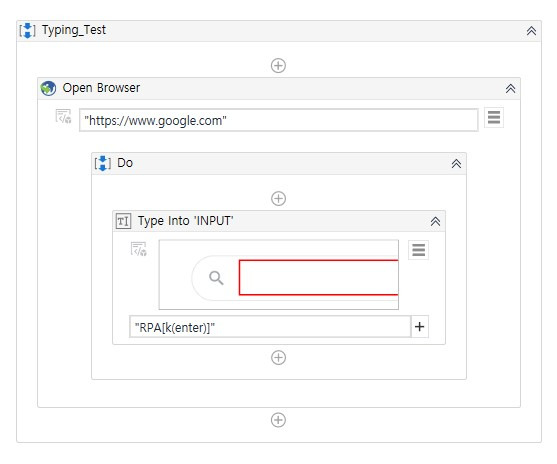Click the Do sequence icon

(103, 163)
